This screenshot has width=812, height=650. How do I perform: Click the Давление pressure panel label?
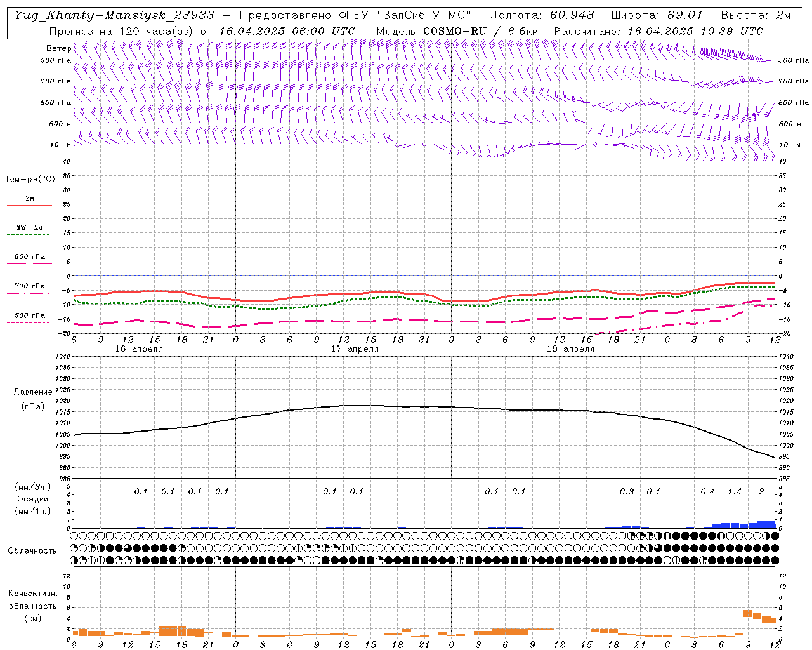click(33, 392)
